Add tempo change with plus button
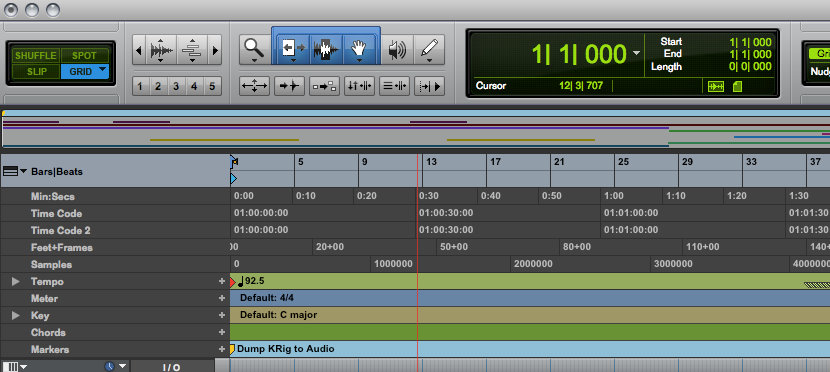This screenshot has height=372, width=830. click(x=222, y=282)
